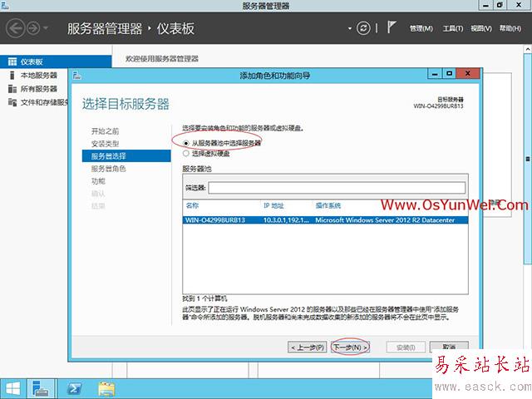532x399 pixels.
Task: Click the scroll up arrow of Server Manager scrollbar
Action: (528, 50)
